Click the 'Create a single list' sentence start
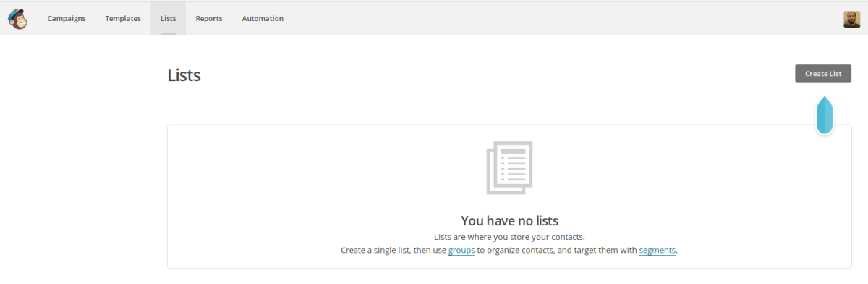 [376, 250]
